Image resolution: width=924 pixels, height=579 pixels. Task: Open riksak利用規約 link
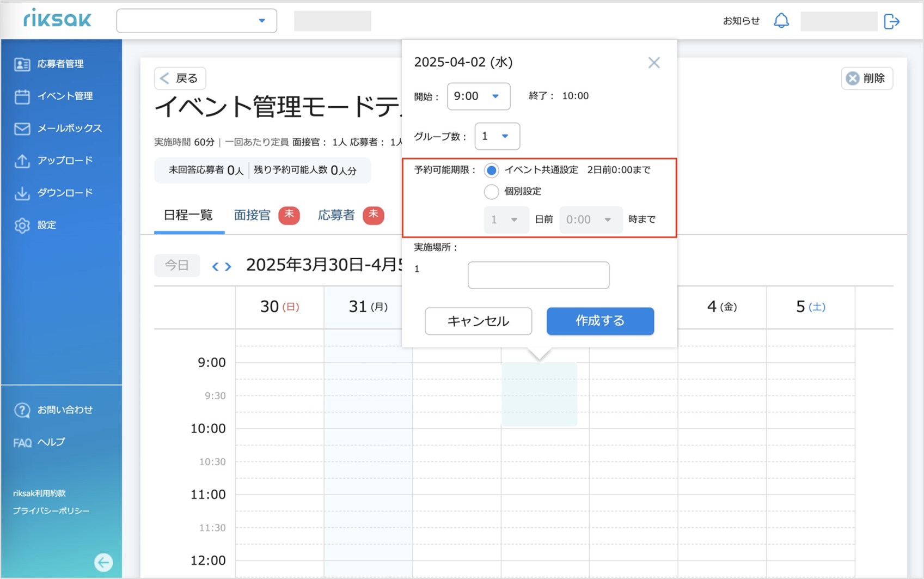pos(39,493)
